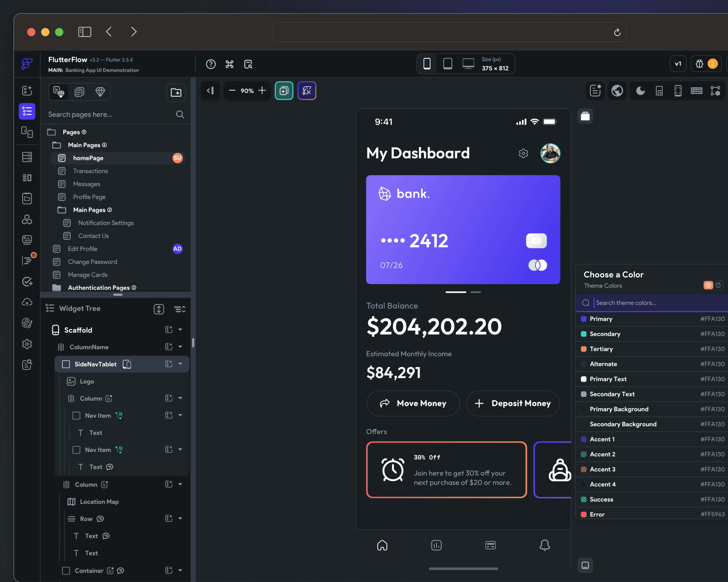Open the Transactions page
Viewport: 728px width, 582px height.
(90, 171)
